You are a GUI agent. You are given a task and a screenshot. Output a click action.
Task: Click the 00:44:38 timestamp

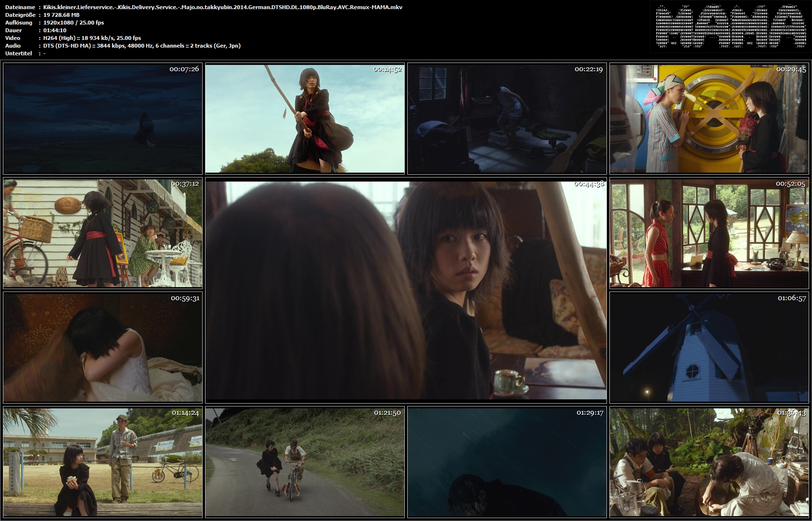[589, 184]
